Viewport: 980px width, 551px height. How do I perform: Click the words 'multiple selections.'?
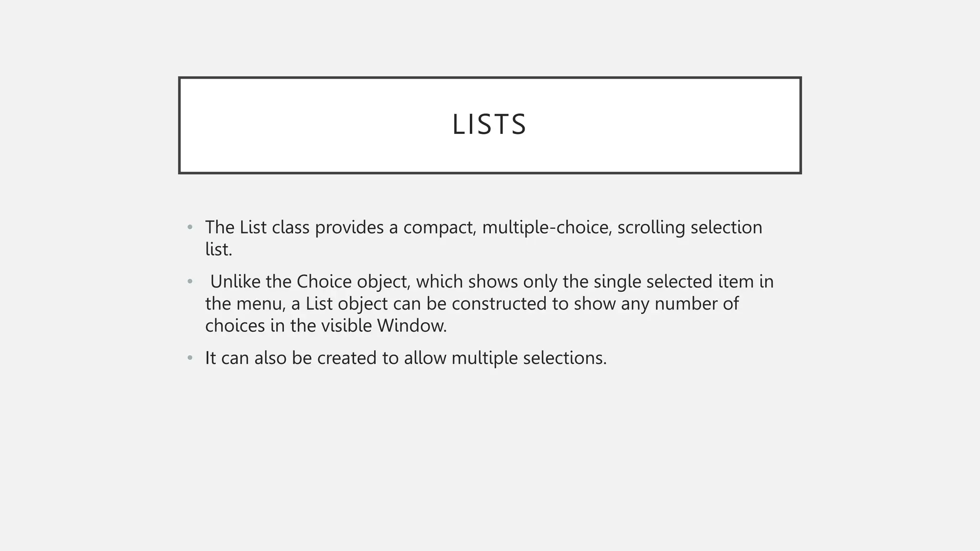coord(529,358)
